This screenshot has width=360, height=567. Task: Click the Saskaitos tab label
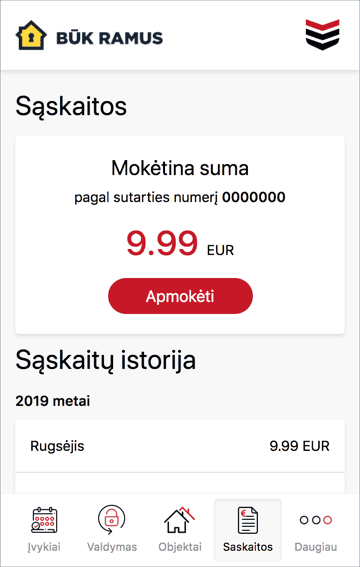pos(248,547)
